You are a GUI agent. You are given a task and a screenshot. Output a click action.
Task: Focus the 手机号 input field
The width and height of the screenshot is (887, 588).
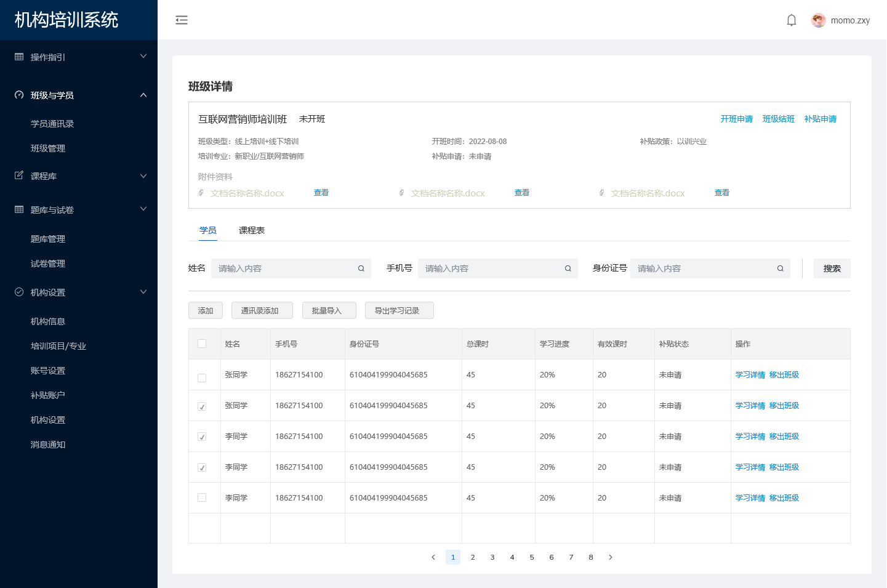[498, 268]
